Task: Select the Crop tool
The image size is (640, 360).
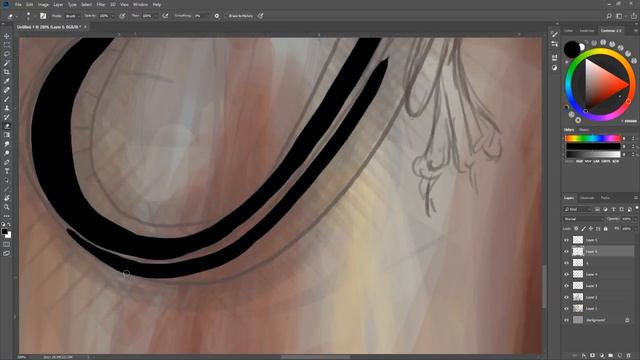Action: 7,72
